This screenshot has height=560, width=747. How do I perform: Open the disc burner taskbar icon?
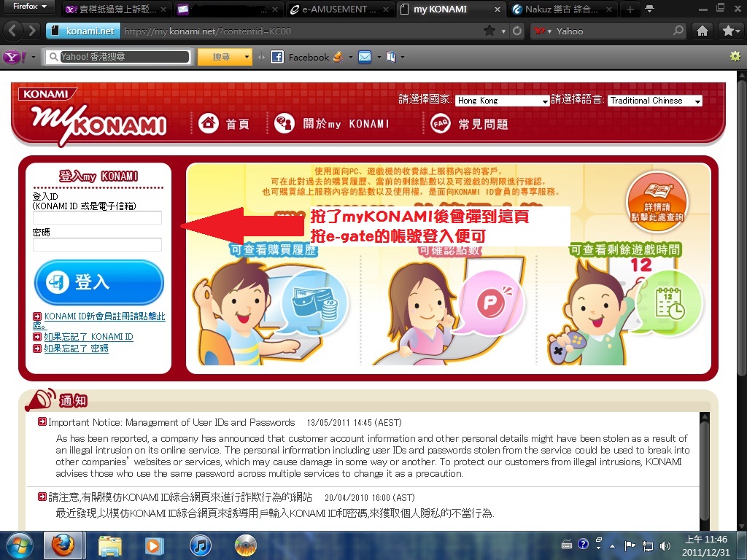[246, 545]
